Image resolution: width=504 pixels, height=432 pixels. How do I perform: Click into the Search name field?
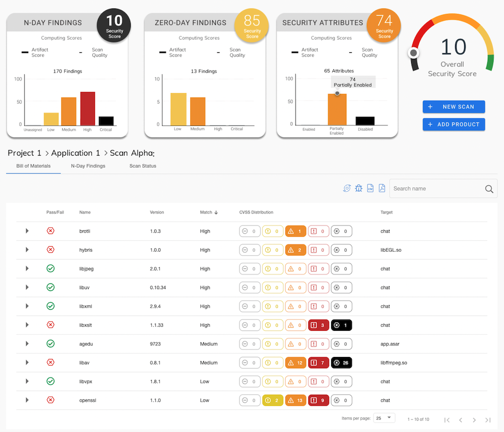(x=436, y=189)
